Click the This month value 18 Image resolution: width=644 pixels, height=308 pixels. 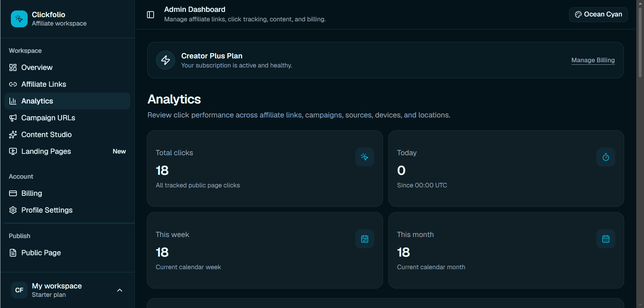pos(404,252)
